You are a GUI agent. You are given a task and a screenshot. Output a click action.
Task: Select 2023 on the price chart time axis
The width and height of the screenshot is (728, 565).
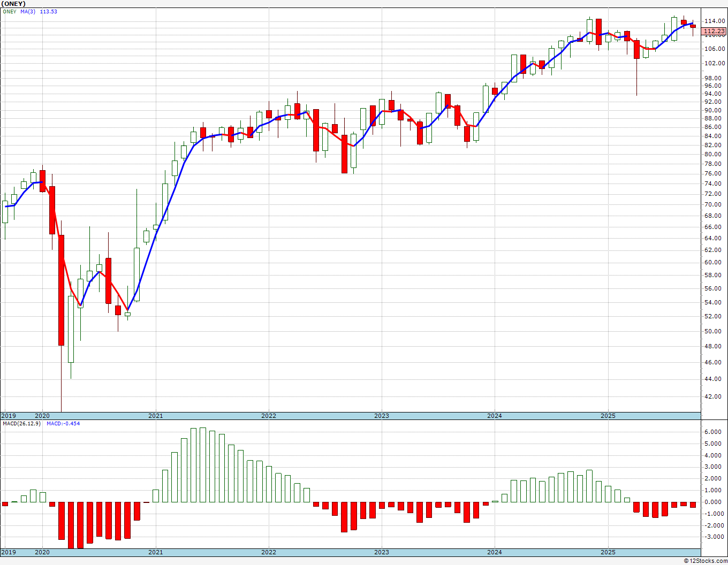[x=382, y=416]
